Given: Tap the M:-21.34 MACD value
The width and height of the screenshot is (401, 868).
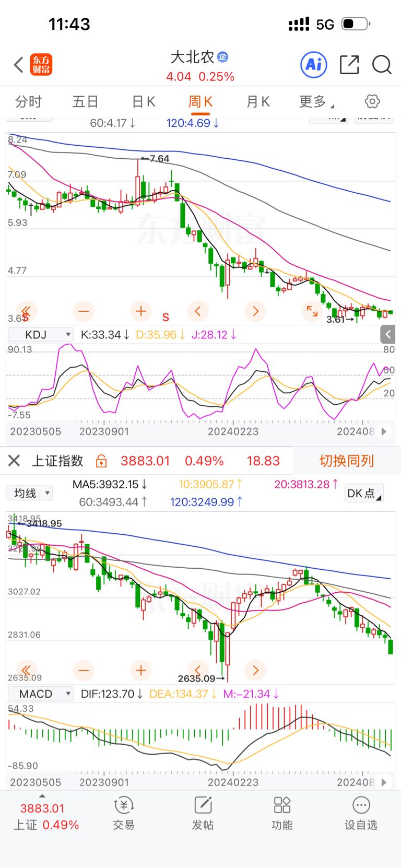Looking at the screenshot, I should click(251, 694).
